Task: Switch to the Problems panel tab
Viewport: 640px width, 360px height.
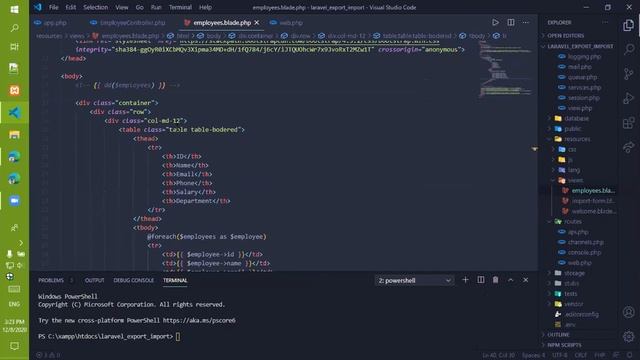Action: [x=51, y=280]
